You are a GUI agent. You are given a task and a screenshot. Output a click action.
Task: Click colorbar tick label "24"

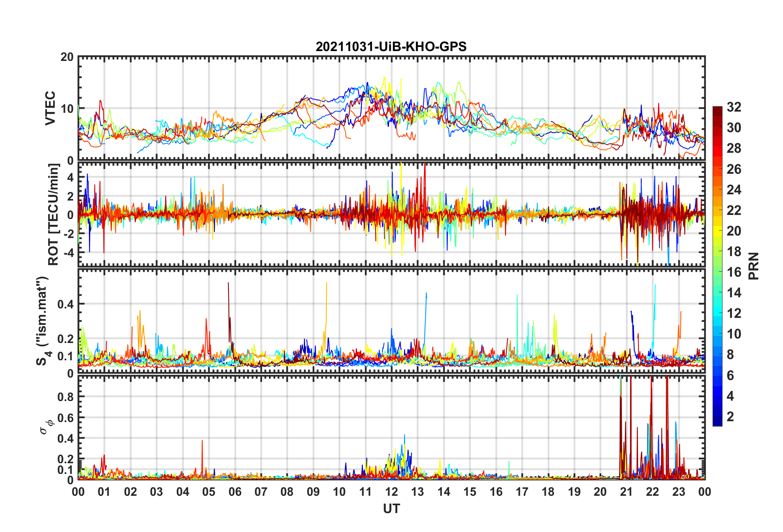pos(734,189)
